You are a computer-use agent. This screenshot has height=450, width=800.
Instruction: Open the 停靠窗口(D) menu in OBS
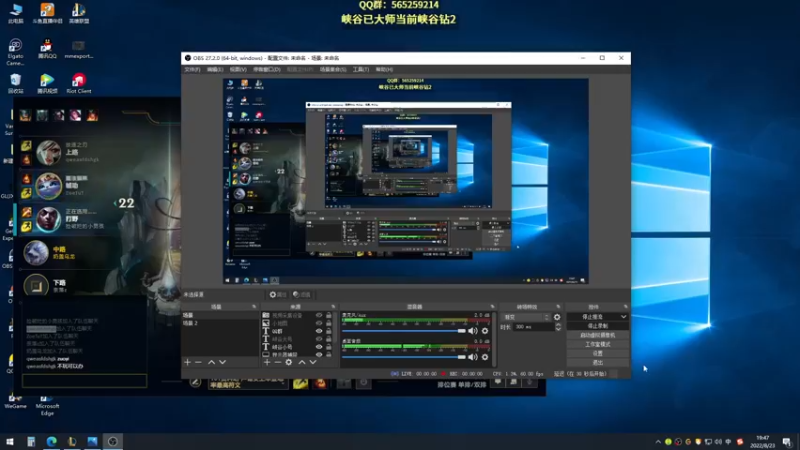(266, 69)
